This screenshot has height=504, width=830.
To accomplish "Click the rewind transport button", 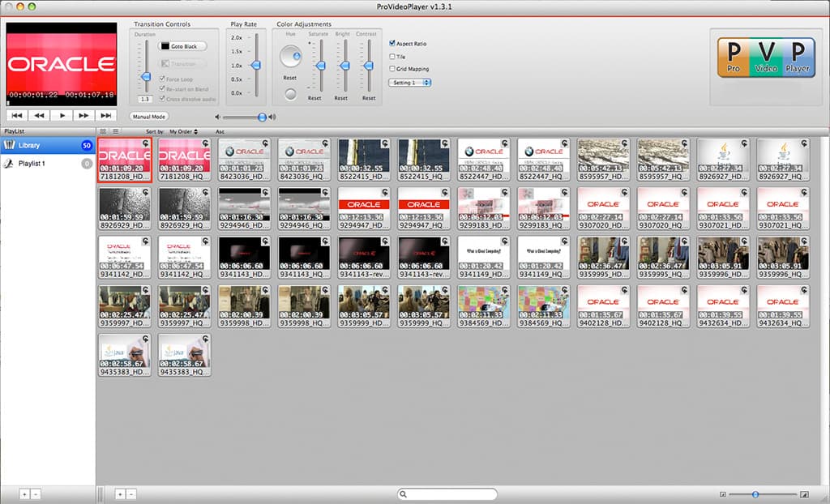I will click(39, 115).
